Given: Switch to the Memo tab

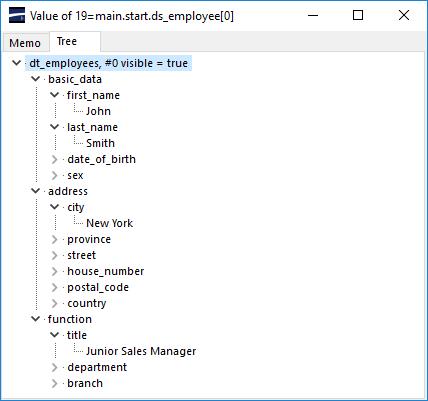Looking at the screenshot, I should pos(25,43).
